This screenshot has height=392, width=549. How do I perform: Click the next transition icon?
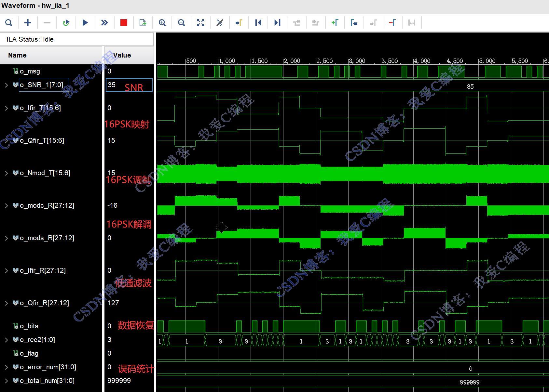pyautogui.click(x=316, y=23)
